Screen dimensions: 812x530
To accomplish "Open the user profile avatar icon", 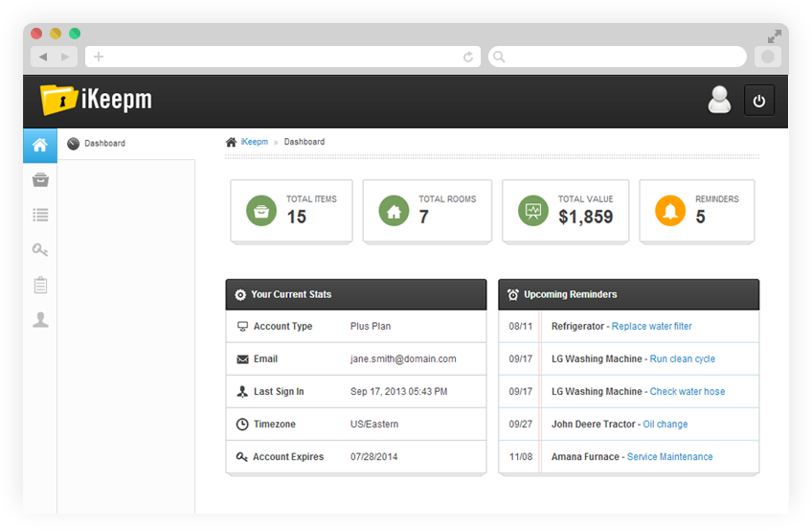I will (x=719, y=100).
